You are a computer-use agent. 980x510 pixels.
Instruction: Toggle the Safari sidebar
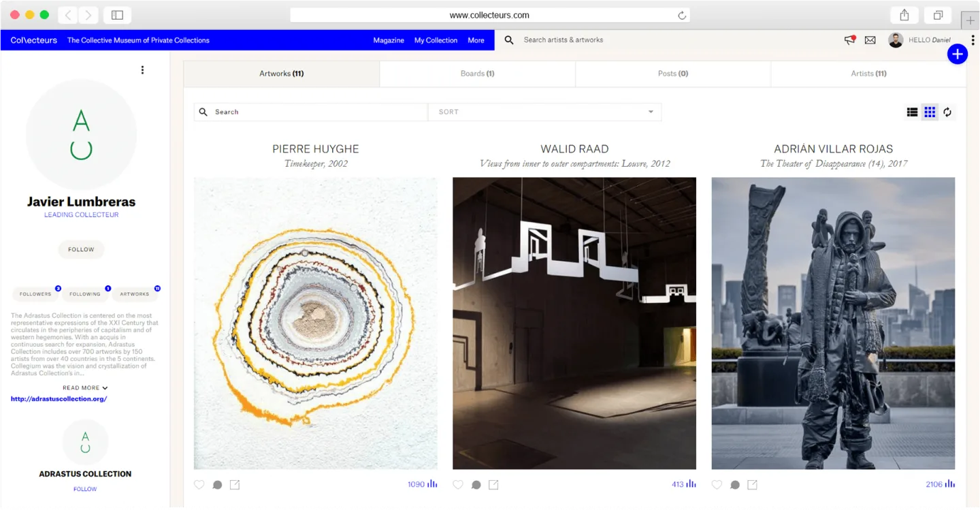(117, 15)
